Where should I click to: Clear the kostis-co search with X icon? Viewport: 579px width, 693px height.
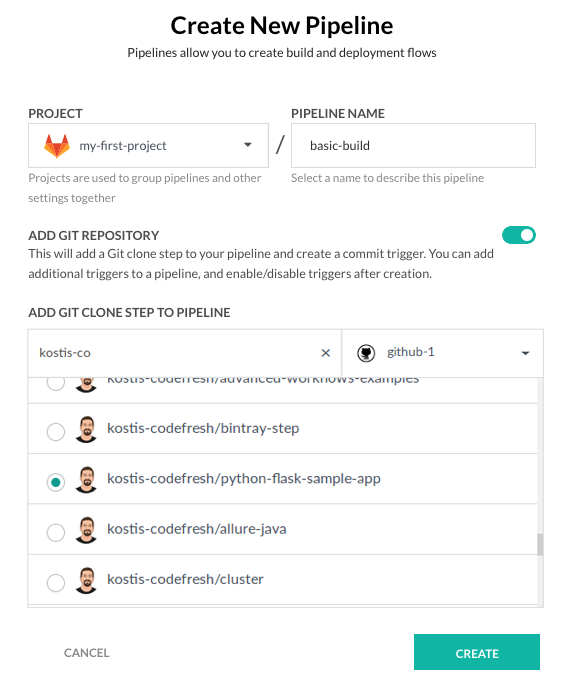point(326,353)
